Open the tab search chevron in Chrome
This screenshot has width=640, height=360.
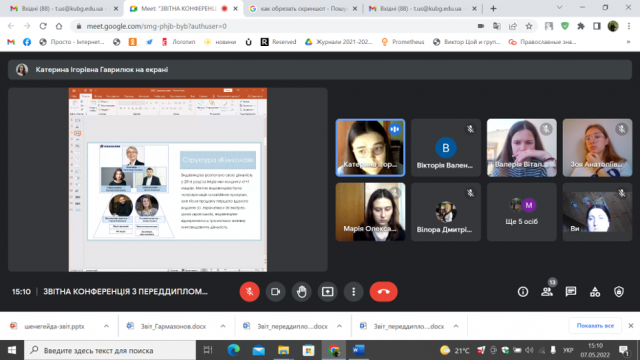click(x=559, y=8)
